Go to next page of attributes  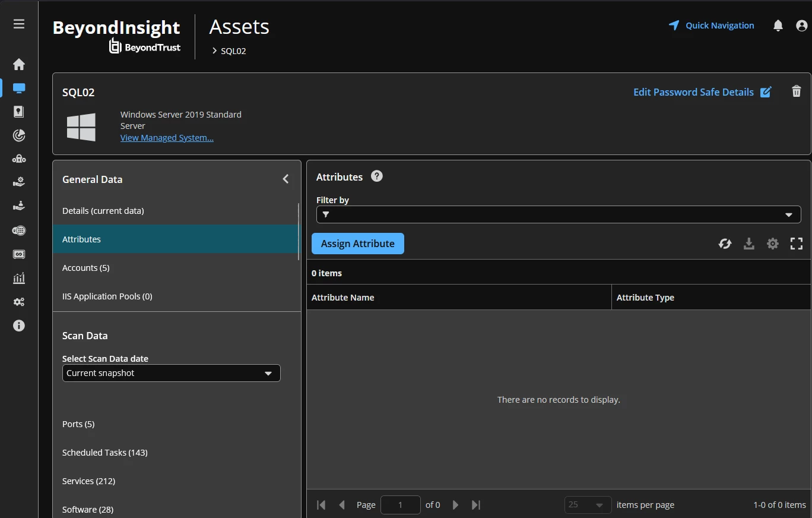(455, 505)
